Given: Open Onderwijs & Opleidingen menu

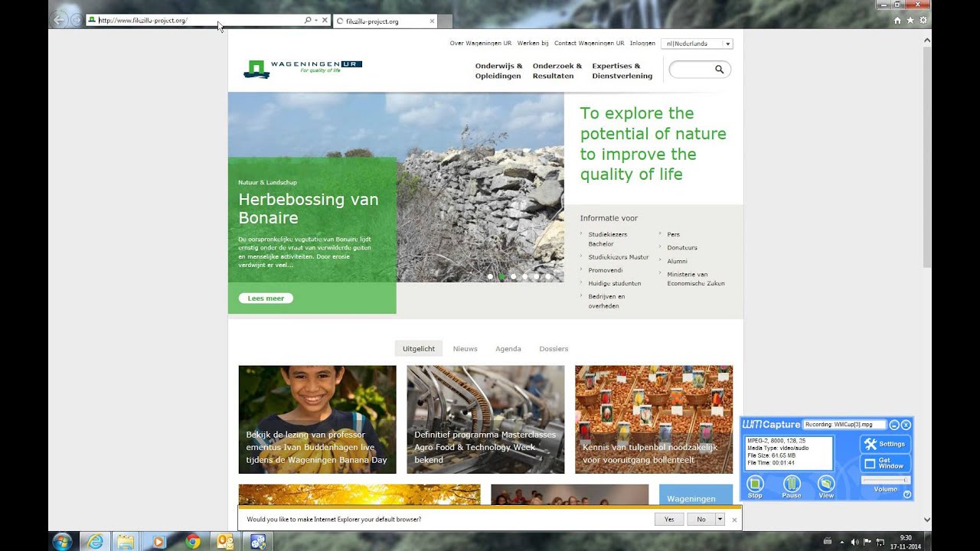Looking at the screenshot, I should click(498, 71).
